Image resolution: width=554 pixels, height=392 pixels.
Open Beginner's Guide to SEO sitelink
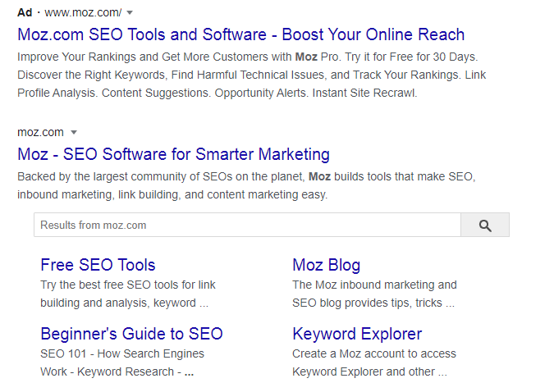[131, 334]
